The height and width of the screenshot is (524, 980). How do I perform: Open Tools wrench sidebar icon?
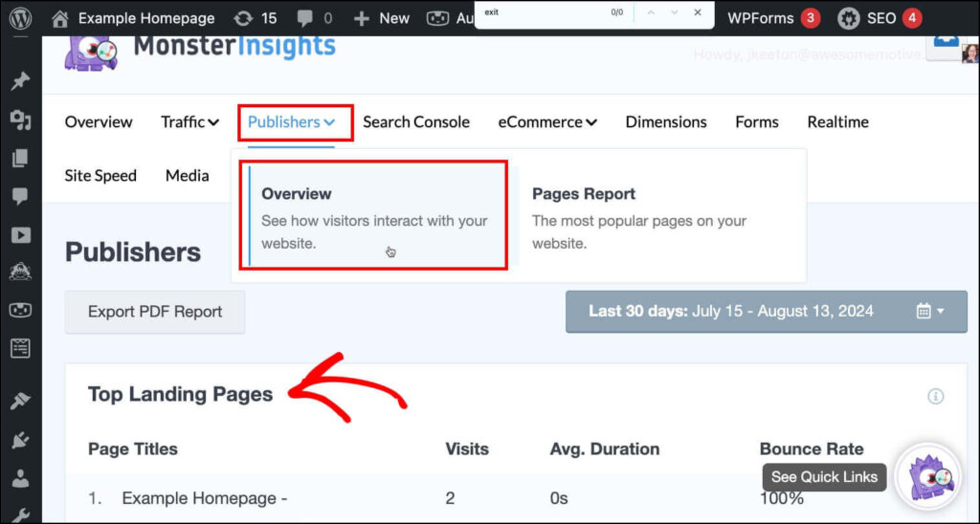click(x=21, y=515)
